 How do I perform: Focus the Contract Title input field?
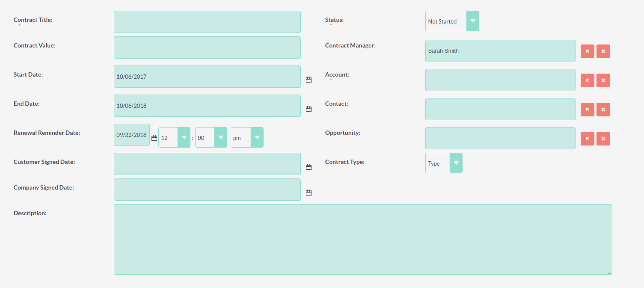pyautogui.click(x=207, y=22)
